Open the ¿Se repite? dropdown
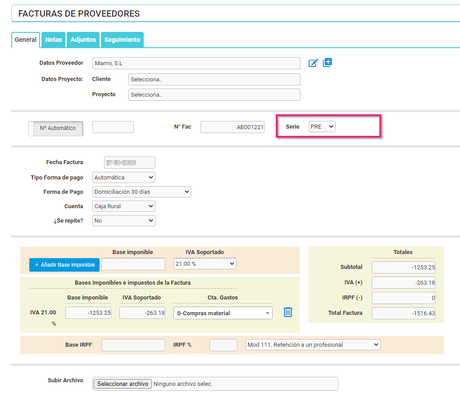460x398 pixels. click(124, 221)
